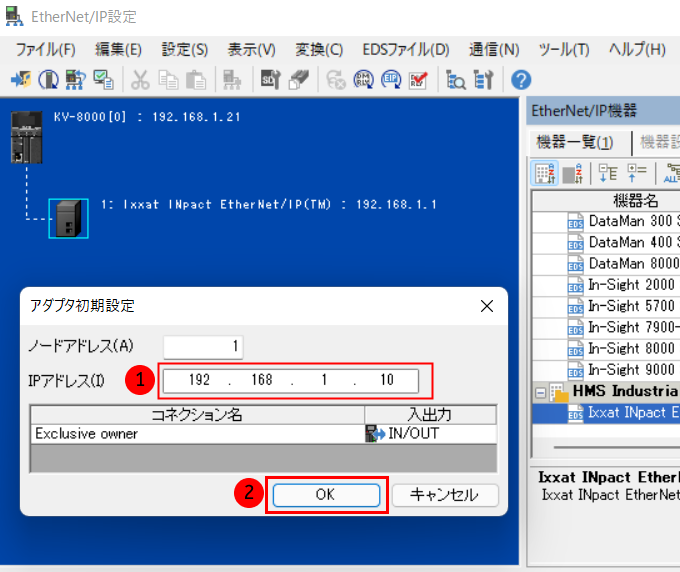Image resolution: width=680 pixels, height=572 pixels.
Task: Click the auto-configuration search unit toolbar icon
Action: tap(49, 80)
